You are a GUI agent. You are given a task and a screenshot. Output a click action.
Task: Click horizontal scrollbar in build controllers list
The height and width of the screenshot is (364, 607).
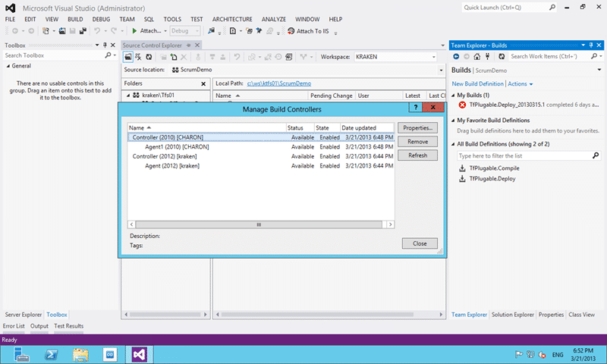[x=259, y=224]
